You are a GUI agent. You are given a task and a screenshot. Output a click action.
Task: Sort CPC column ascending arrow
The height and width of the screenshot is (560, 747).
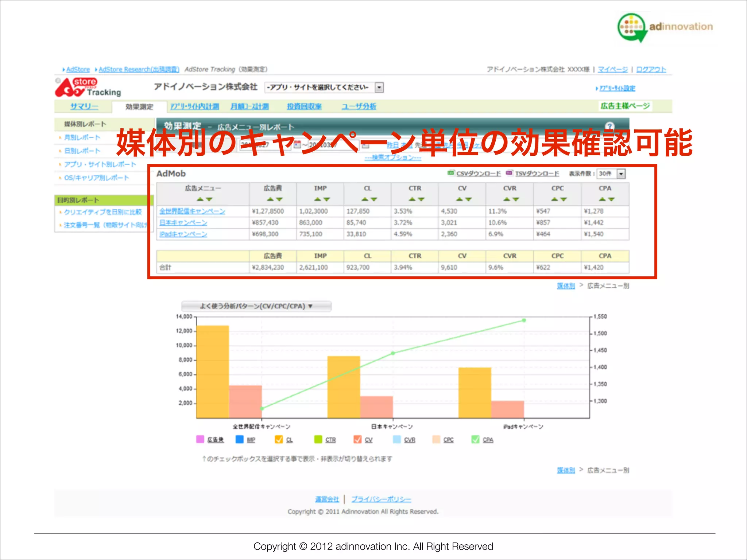point(554,199)
